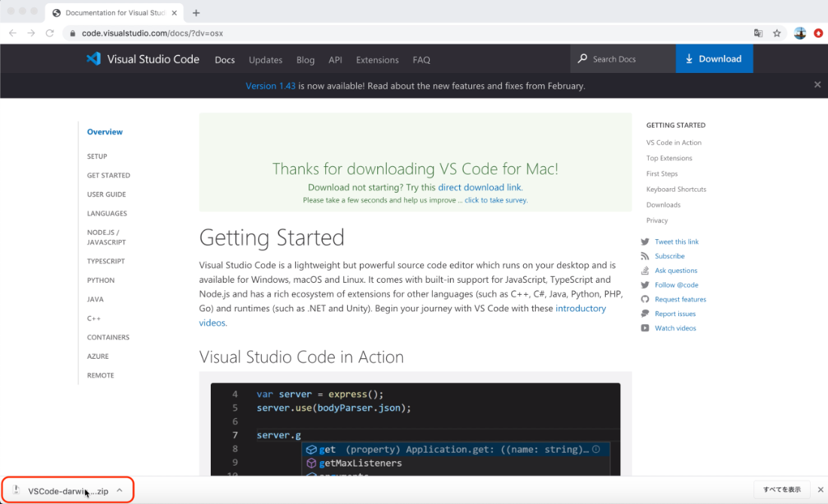Reload the page with the refresh icon

coord(50,32)
